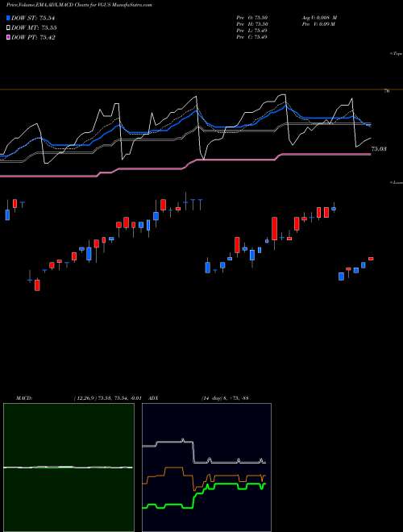This screenshot has height=532, width=403.
Task: Select the 'DOW MT: 75.55' legend text
Action: (x=34, y=27)
